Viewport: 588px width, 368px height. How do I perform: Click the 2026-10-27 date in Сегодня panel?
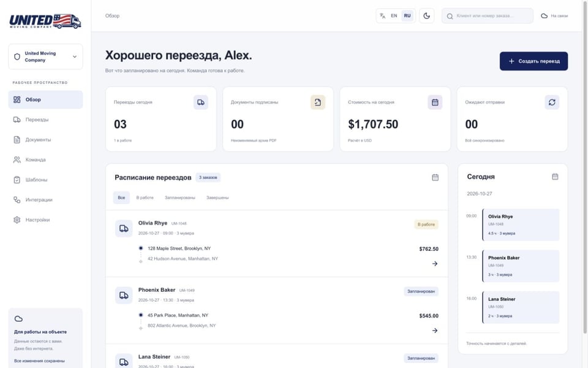pos(479,194)
